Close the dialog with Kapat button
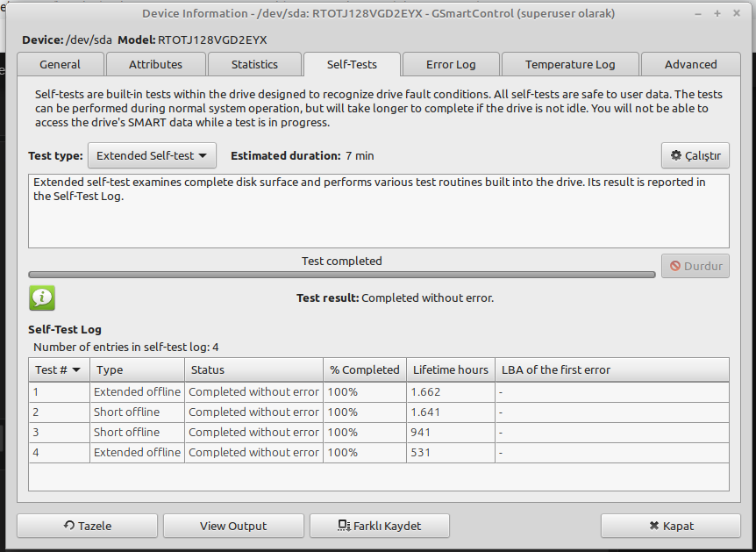This screenshot has width=756, height=552. coord(671,526)
